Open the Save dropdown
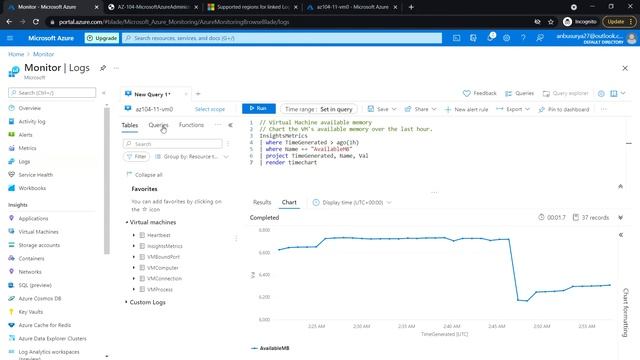The height and width of the screenshot is (360, 640). [x=382, y=109]
